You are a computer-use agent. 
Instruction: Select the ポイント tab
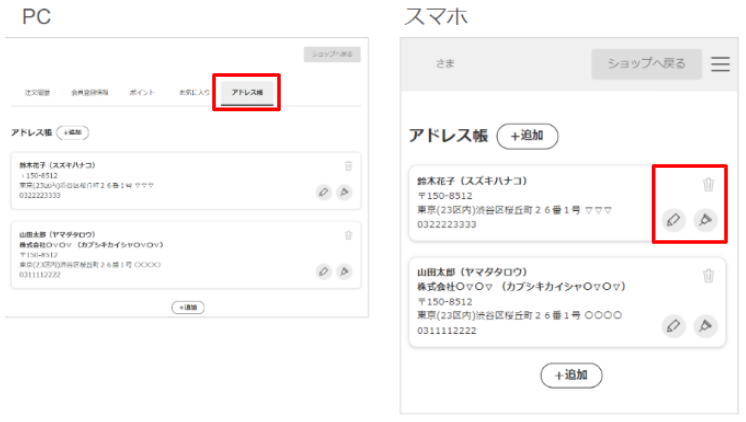(x=141, y=92)
